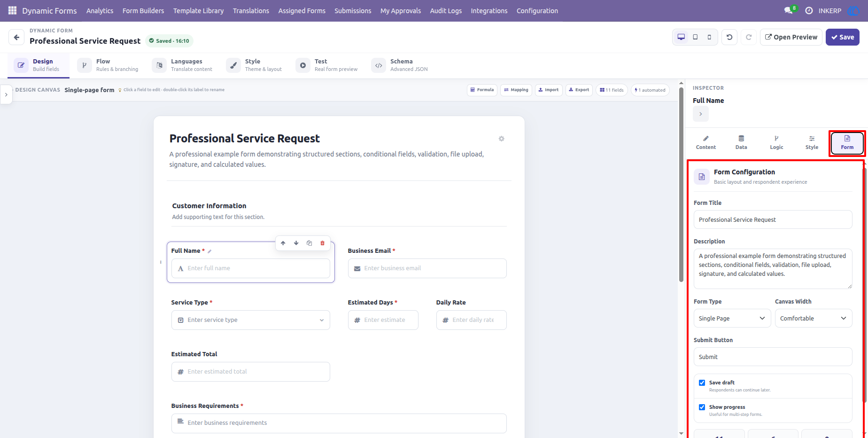The image size is (868, 438).
Task: Click the clock activity icon in top bar
Action: pos(809,10)
